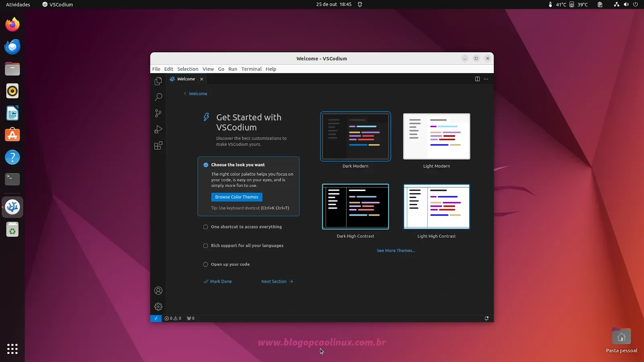Click the network icon in top bar
The image size is (644, 362).
click(616, 4)
